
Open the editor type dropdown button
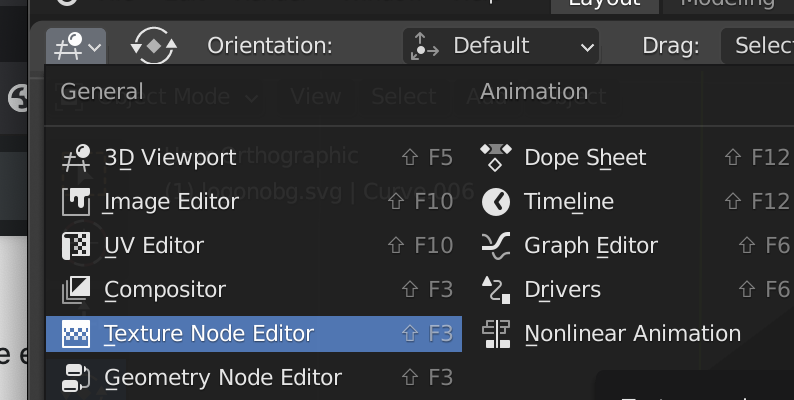76,46
